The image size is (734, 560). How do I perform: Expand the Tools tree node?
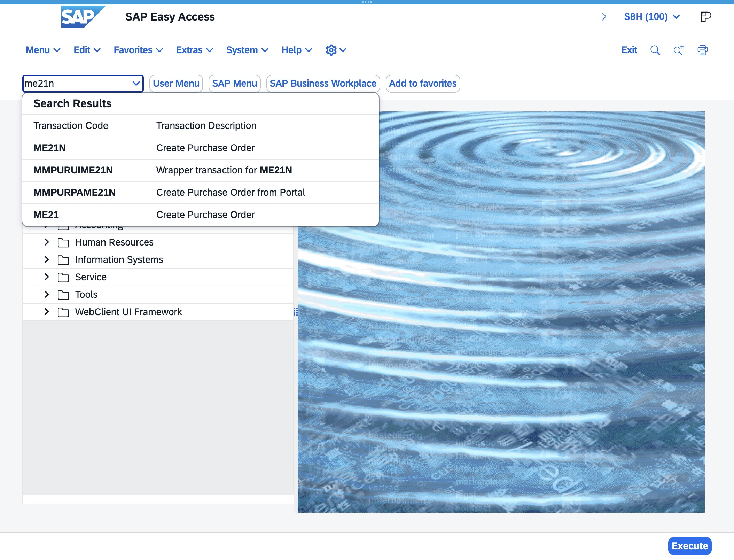click(x=46, y=294)
